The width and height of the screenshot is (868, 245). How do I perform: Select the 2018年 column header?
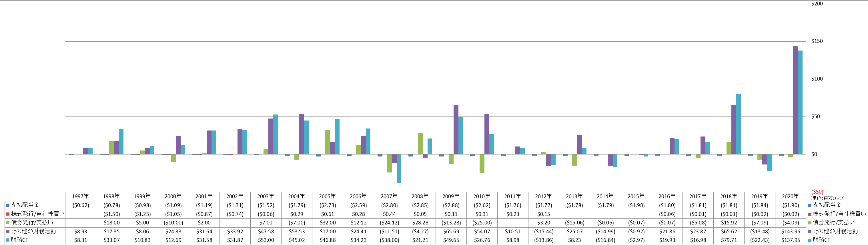point(729,196)
